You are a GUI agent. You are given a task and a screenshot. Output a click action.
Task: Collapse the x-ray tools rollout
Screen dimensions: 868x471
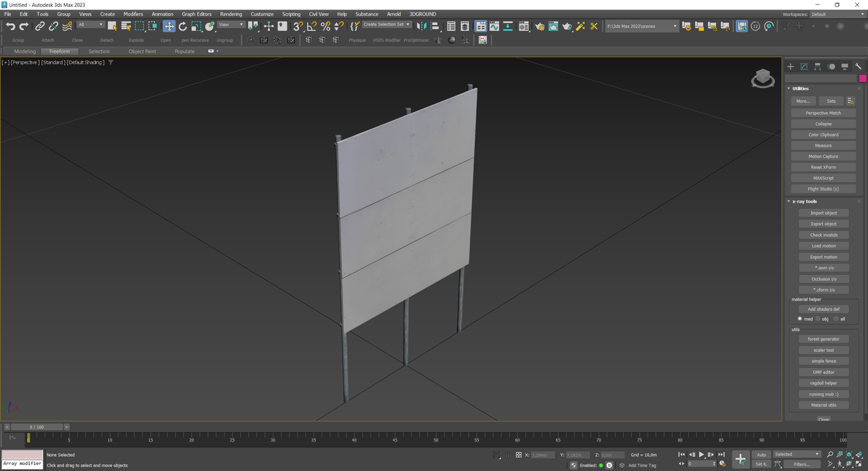806,201
